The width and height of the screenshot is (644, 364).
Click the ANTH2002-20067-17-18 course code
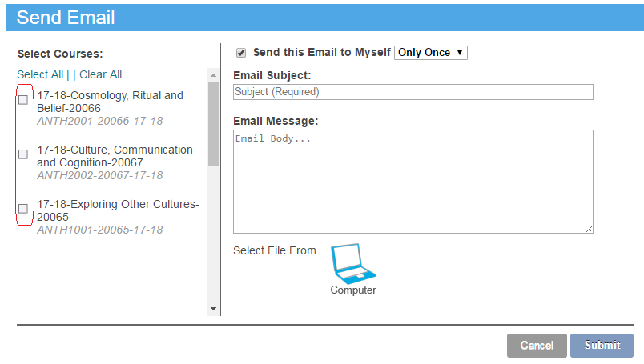100,175
